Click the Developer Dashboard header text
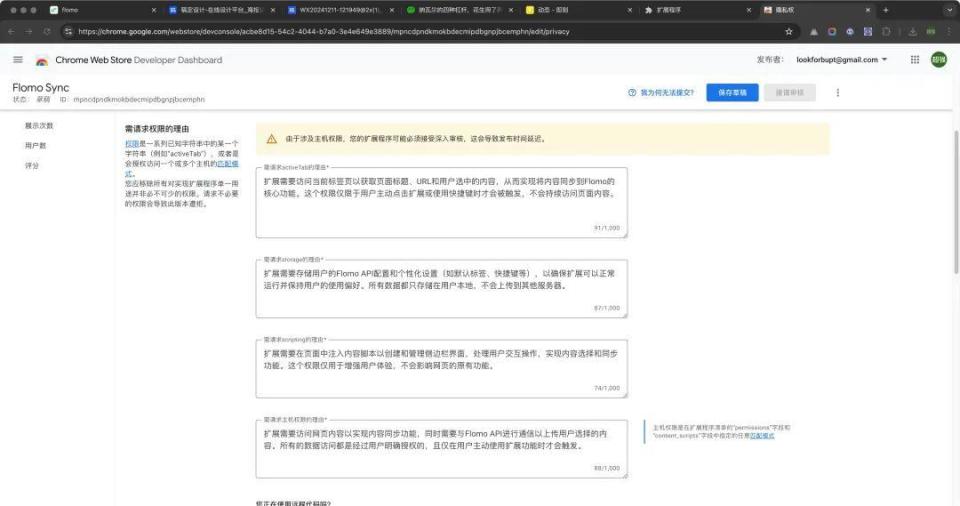Image resolution: width=960 pixels, height=506 pixels. tap(178, 60)
